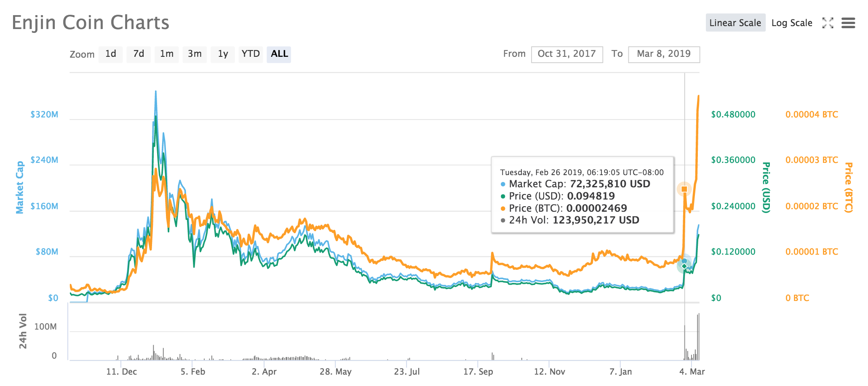Click the Price (USD) axis title
This screenshot has width=868, height=386.
coord(766,187)
